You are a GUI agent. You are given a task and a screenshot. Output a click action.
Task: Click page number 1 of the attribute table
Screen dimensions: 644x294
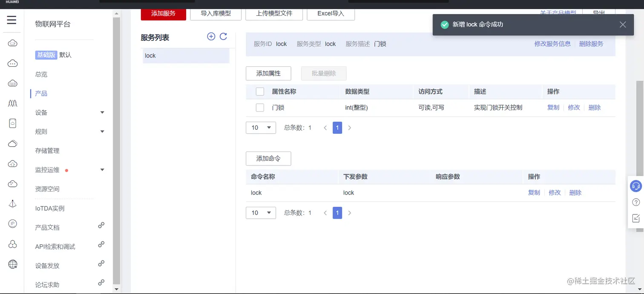(337, 128)
